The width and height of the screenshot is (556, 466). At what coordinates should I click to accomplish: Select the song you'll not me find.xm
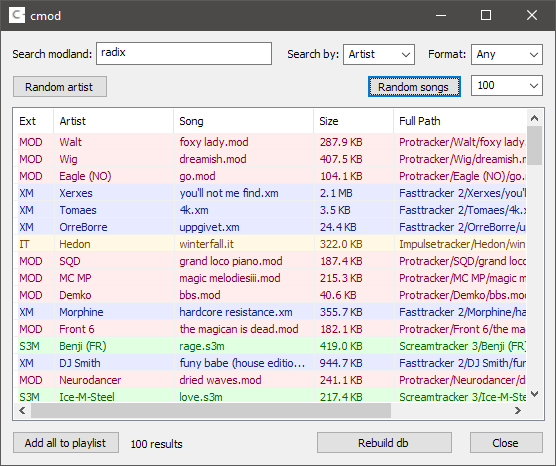click(229, 193)
